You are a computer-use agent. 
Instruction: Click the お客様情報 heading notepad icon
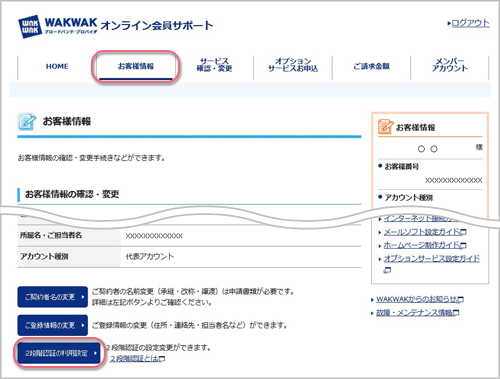click(x=27, y=122)
